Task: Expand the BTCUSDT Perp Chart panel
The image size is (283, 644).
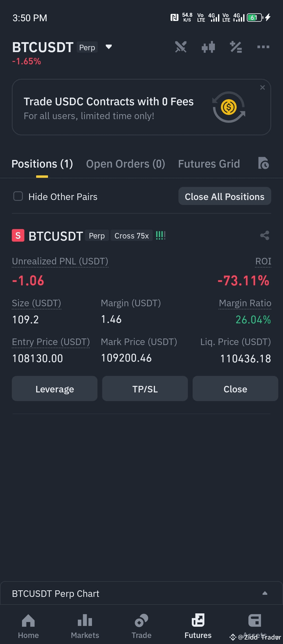Action: coord(265,593)
